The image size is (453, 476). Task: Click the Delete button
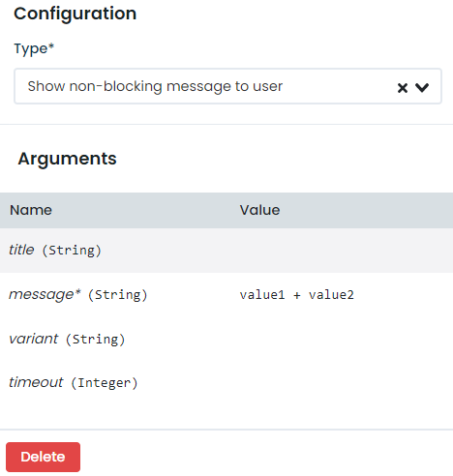43,457
